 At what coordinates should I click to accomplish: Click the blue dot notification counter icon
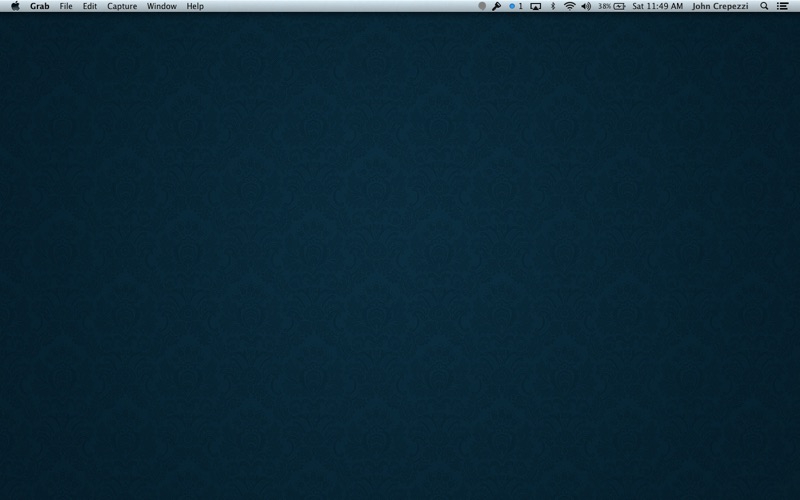tap(516, 6)
